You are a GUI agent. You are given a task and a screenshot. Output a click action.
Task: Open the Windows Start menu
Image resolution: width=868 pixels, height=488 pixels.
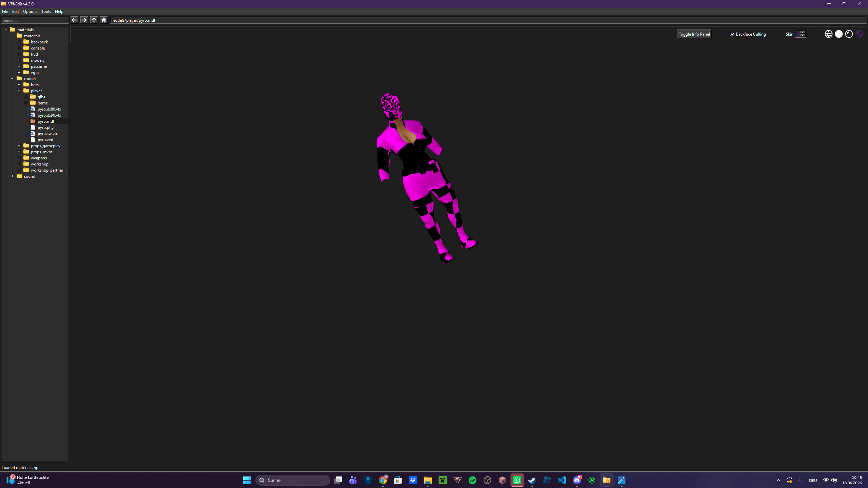247,480
